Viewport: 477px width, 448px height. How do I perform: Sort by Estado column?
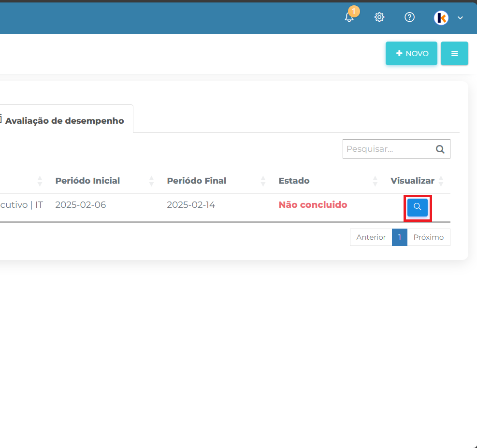coord(294,181)
